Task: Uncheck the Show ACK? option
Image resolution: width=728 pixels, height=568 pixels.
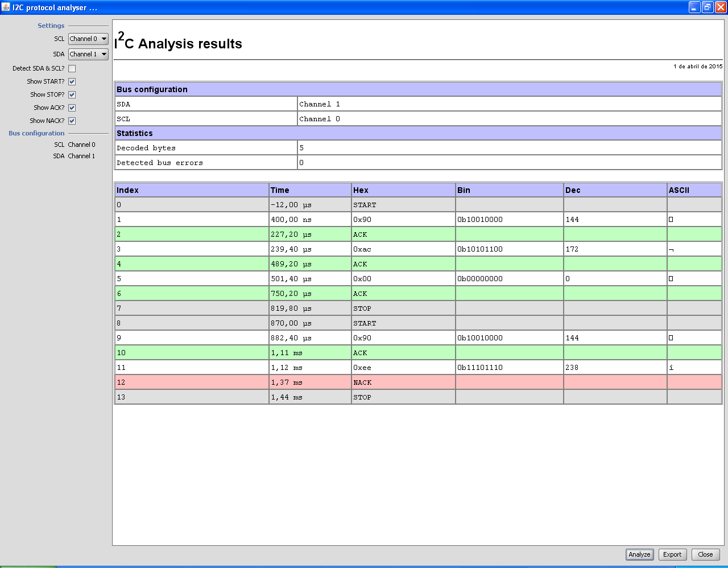Action: click(x=72, y=108)
